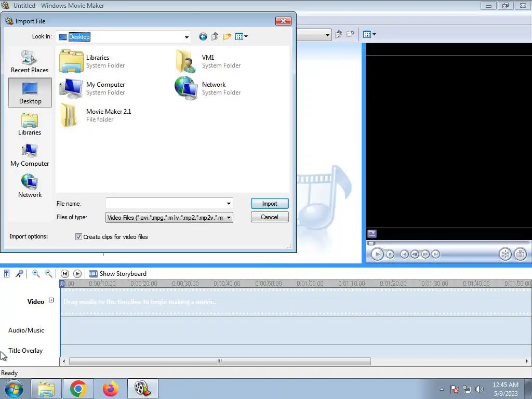Open Google Chrome from taskbar
Image resolution: width=532 pixels, height=399 pixels.
tap(78, 389)
